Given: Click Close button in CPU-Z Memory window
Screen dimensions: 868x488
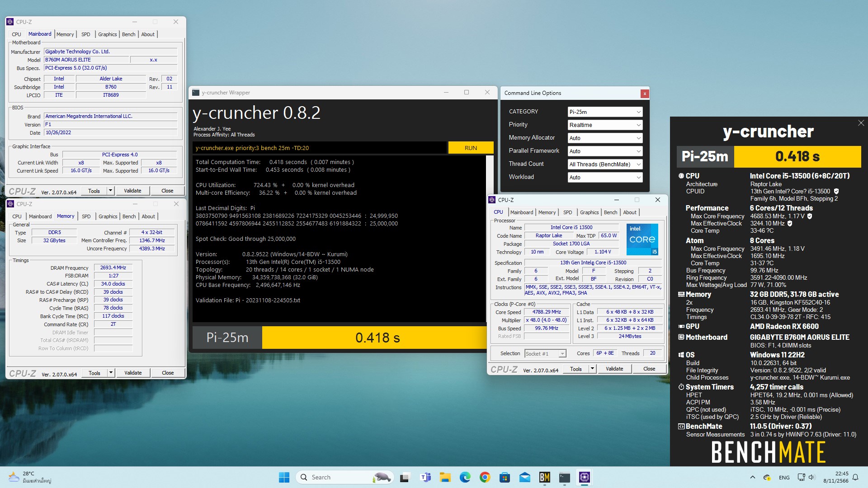Looking at the screenshot, I should click(x=168, y=373).
